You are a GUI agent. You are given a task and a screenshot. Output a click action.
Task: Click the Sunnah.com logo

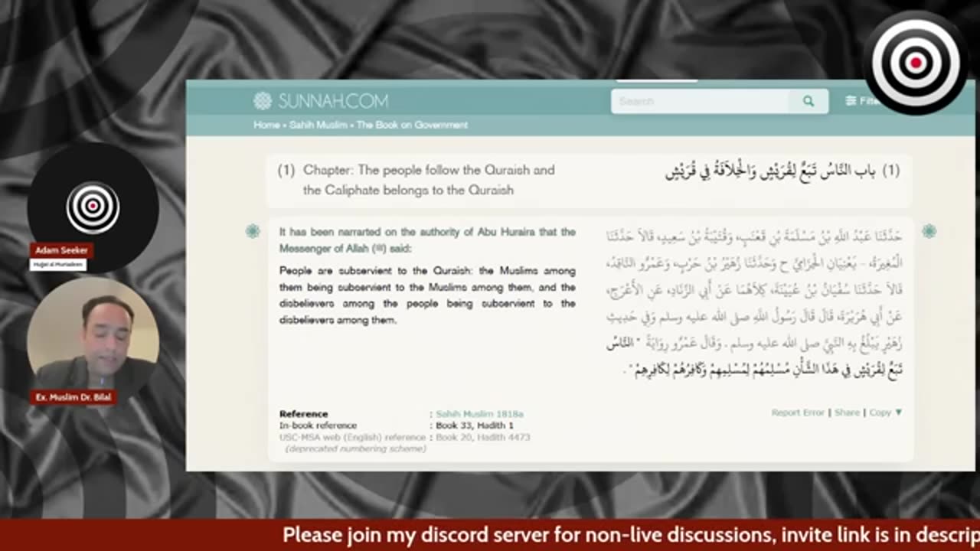[x=321, y=101]
